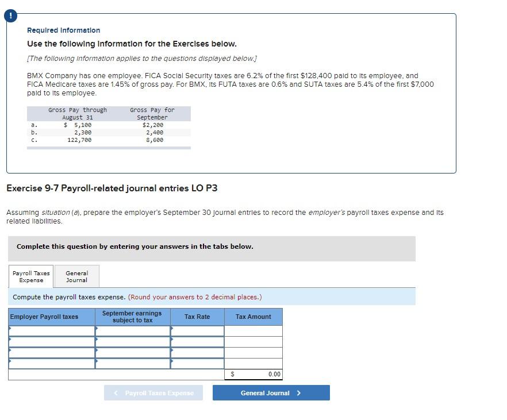This screenshot has width=507, height=420.
Task: Click the Required Information heading
Action: [64, 30]
